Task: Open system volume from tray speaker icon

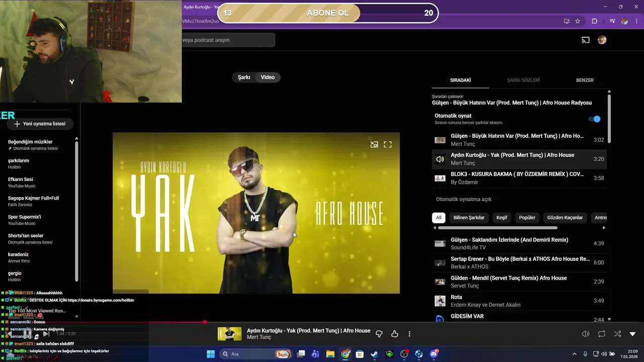Action: tap(604, 354)
